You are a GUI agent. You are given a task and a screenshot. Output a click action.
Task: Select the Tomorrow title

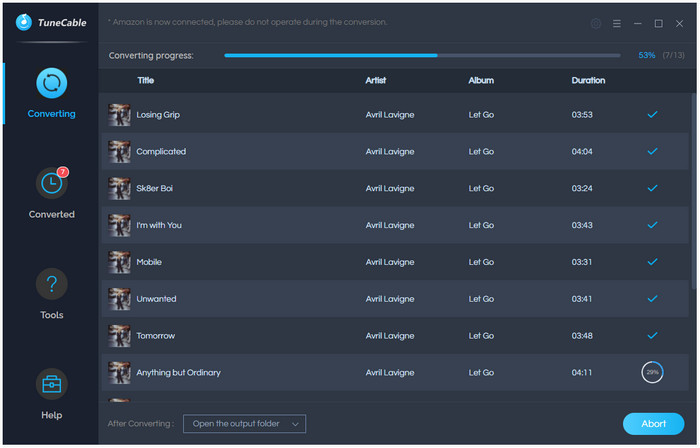(156, 336)
